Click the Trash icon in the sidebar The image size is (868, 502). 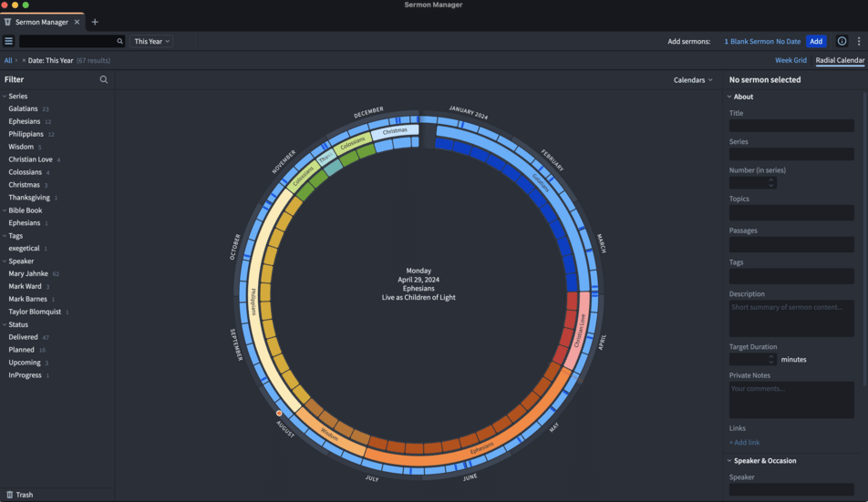pos(10,495)
